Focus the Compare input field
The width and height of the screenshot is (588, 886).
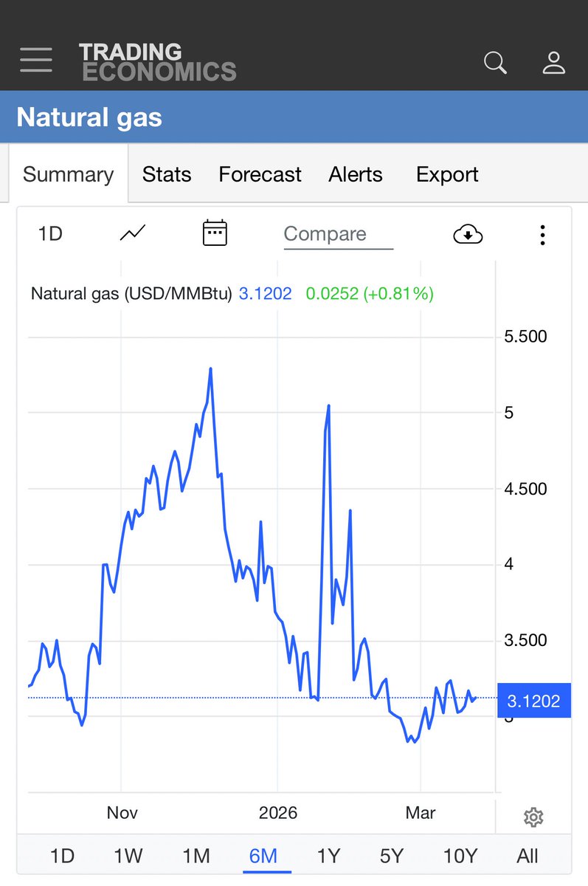pyautogui.click(x=338, y=235)
